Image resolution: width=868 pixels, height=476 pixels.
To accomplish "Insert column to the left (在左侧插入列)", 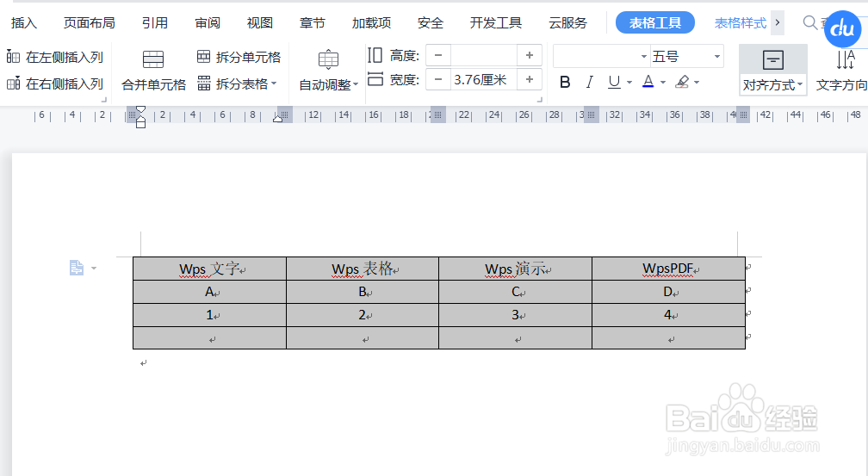I will (x=54, y=57).
